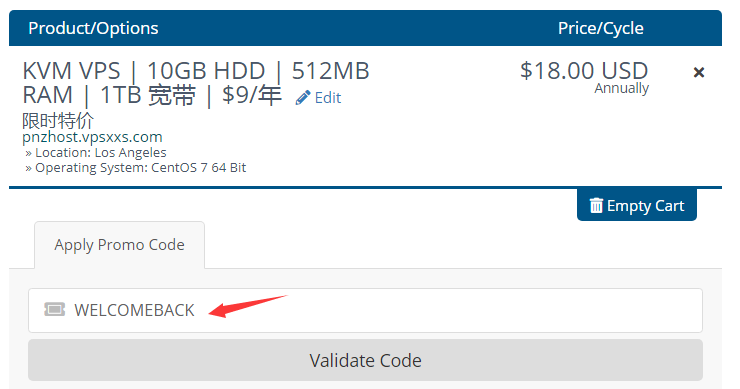This screenshot has width=740, height=389.
Task: Click the Operating System: CentOS 7 line
Action: tap(135, 168)
